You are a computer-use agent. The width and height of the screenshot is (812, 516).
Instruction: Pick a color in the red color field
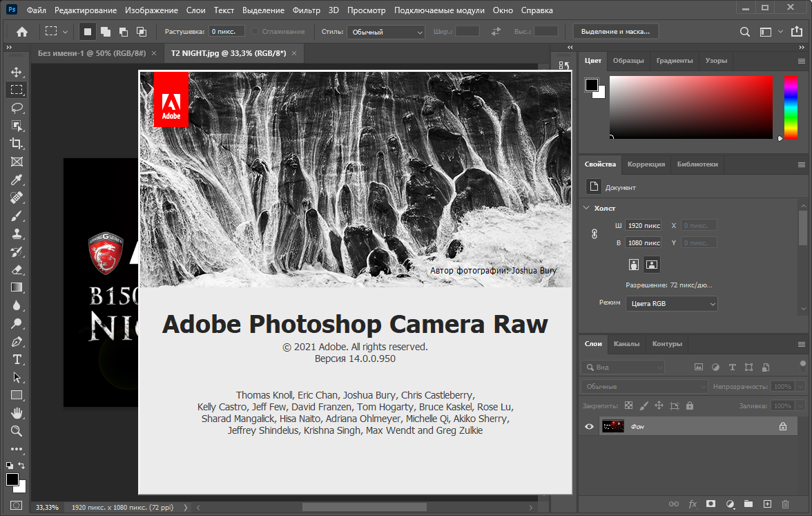(690, 107)
